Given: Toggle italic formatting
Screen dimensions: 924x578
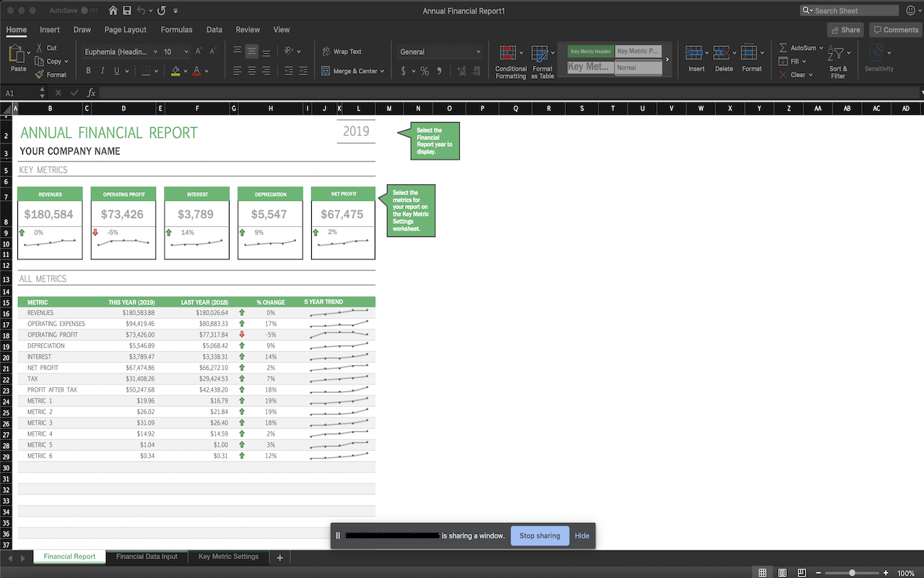Looking at the screenshot, I should (102, 71).
